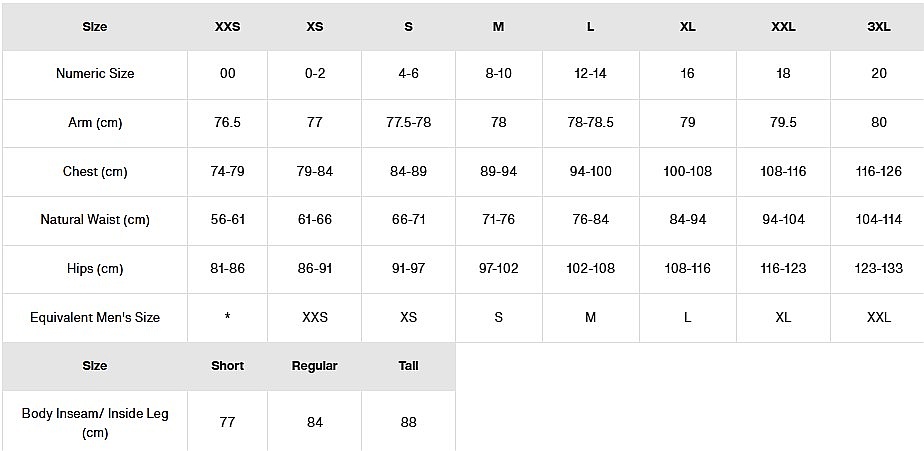The image size is (924, 451).
Task: Select the 123-133 hips measurement cell
Action: click(x=879, y=269)
